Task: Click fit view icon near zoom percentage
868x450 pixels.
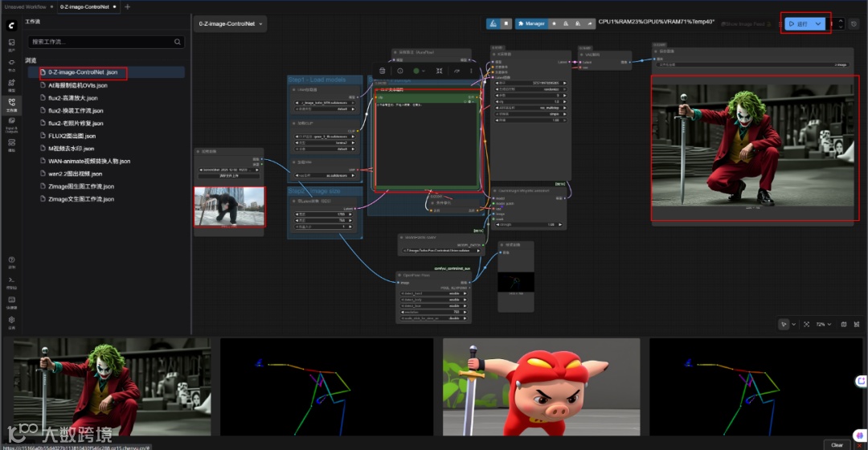Action: (x=807, y=325)
